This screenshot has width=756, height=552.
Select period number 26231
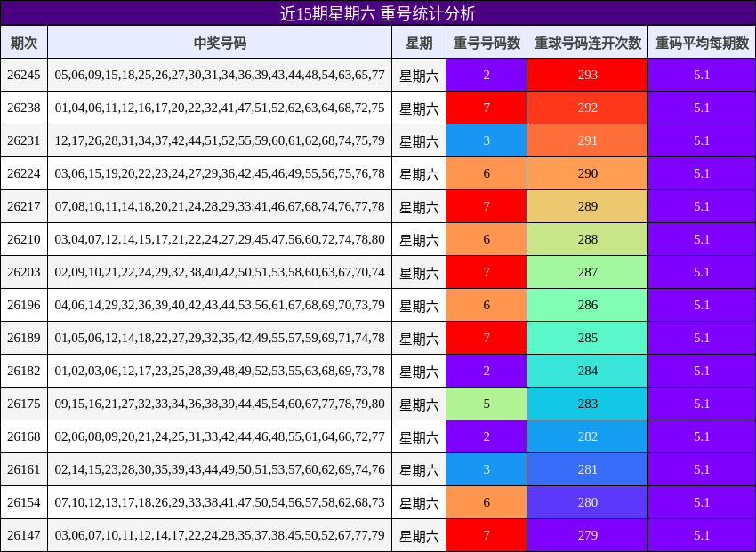(24, 140)
